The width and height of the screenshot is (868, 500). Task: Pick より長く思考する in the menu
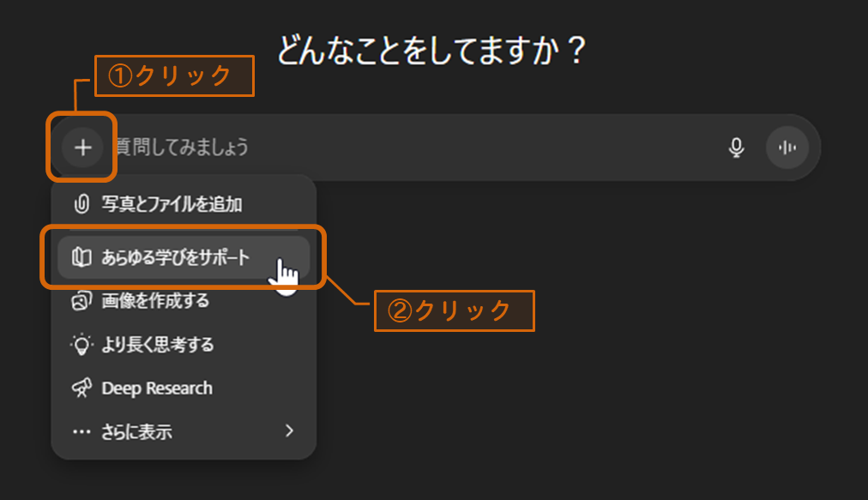158,345
